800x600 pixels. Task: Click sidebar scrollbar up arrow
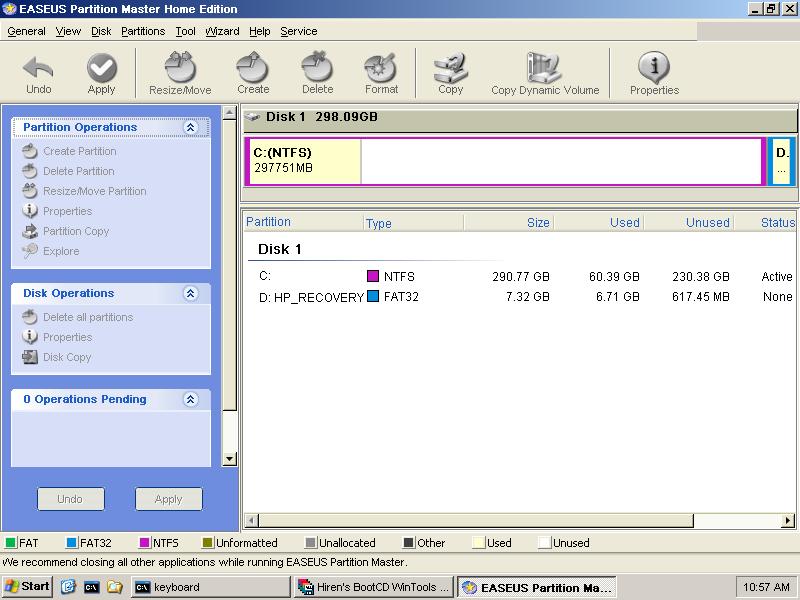click(230, 112)
